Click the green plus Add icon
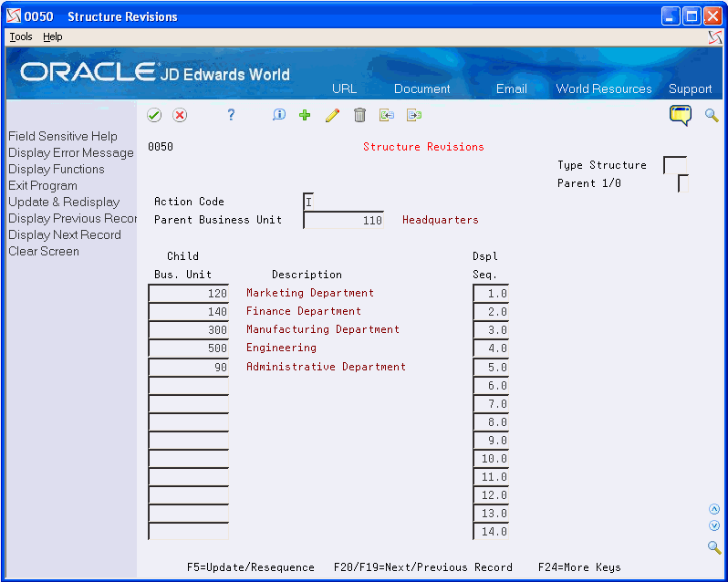The image size is (728, 582). coord(305,115)
